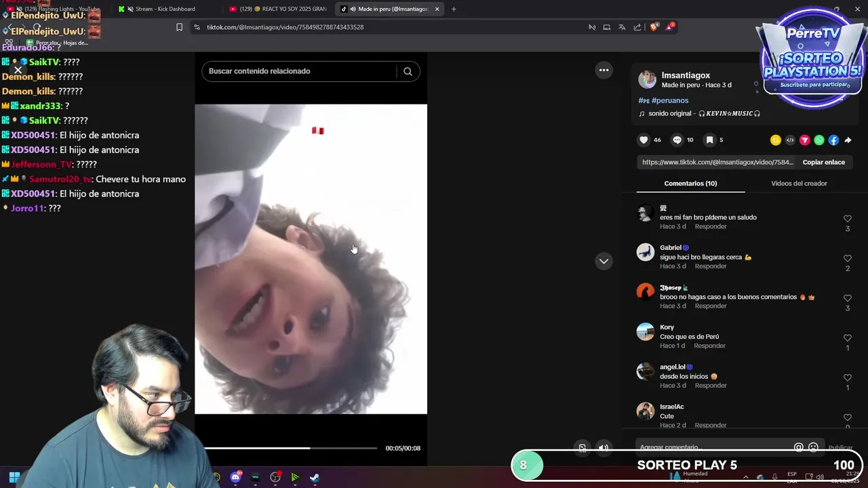Screen dimensions: 868x488
Task: Click Gabriel's commenter avatar
Action: click(646, 252)
